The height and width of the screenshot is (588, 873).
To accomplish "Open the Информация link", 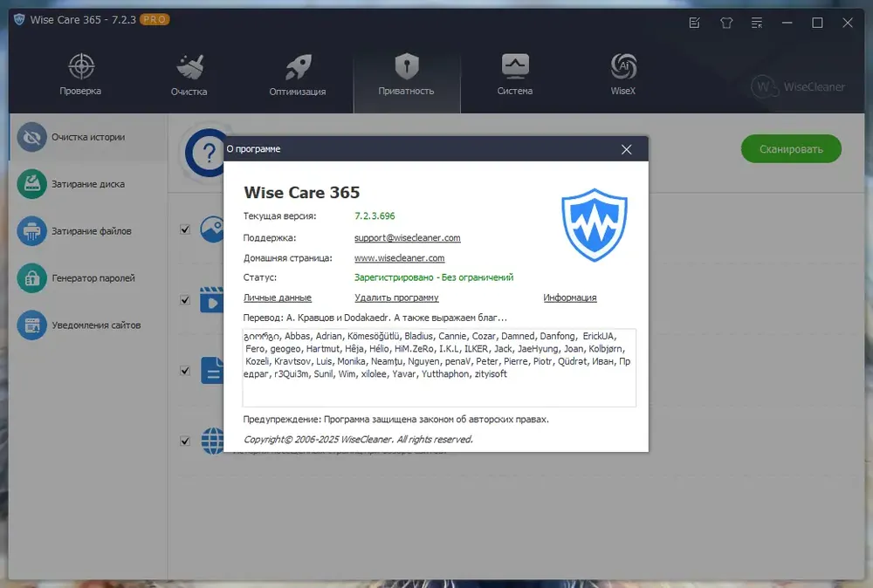I will pyautogui.click(x=569, y=297).
